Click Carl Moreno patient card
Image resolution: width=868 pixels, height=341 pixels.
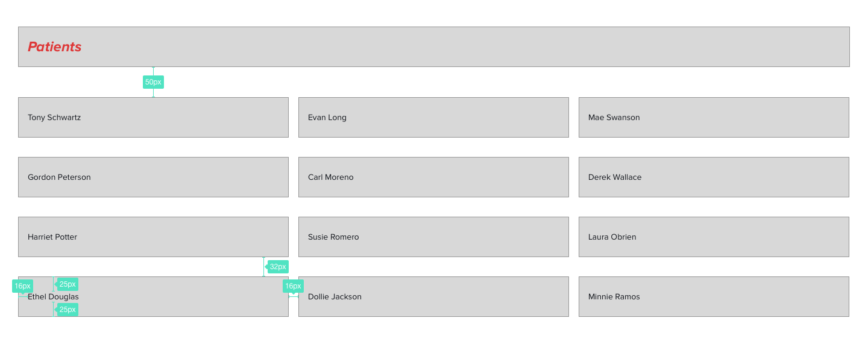tap(433, 177)
